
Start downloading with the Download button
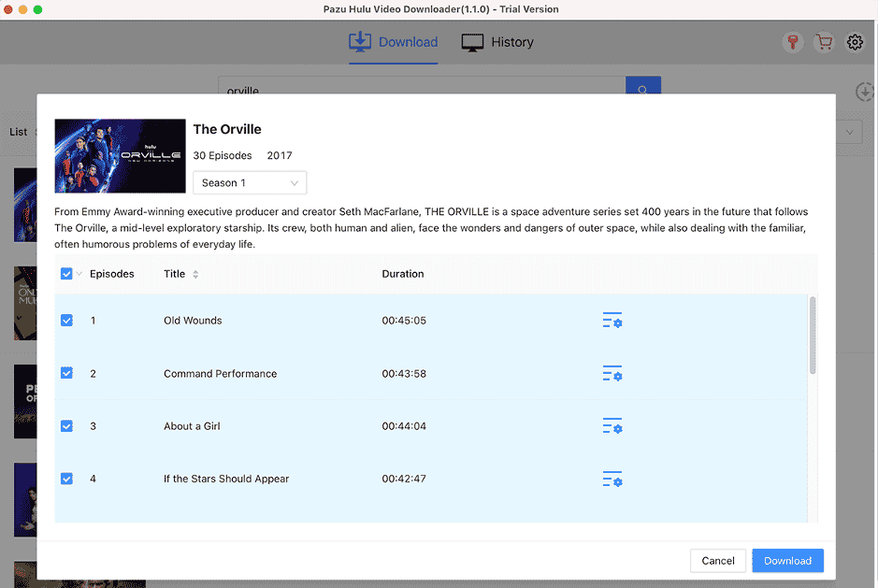pos(787,560)
